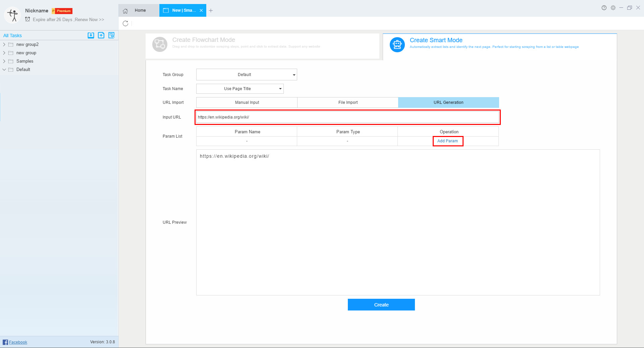Click the Add Param link
The image size is (644, 348).
pos(447,141)
